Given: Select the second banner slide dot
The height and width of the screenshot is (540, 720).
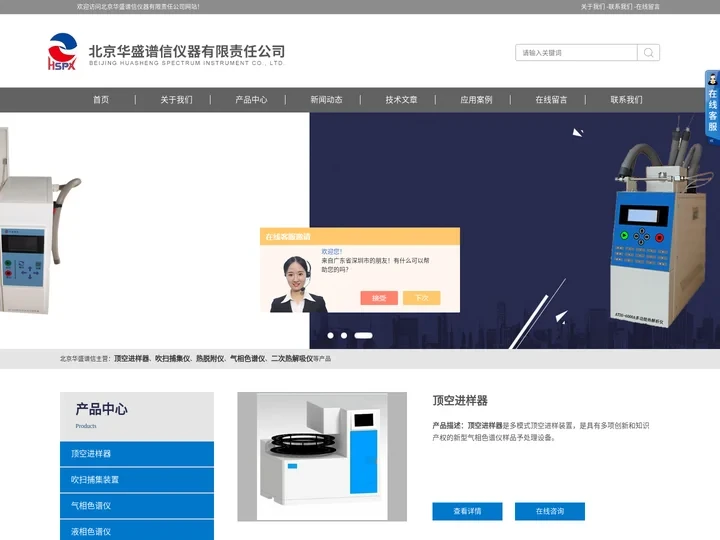Looking at the screenshot, I should (x=344, y=336).
